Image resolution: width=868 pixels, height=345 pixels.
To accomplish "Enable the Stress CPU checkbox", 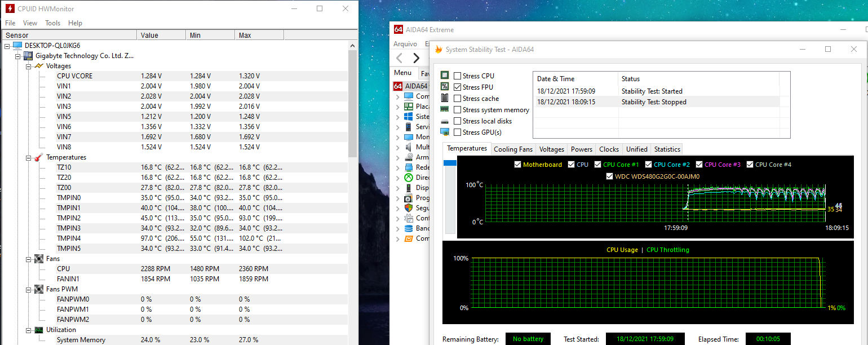I will pyautogui.click(x=458, y=76).
